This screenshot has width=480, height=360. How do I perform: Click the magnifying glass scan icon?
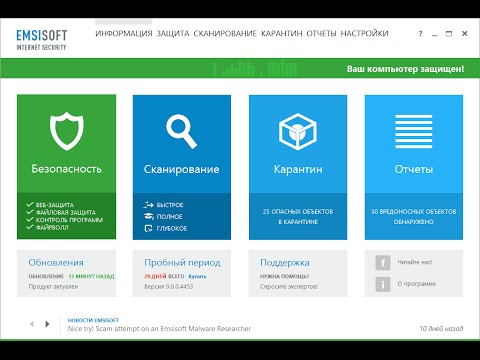(x=182, y=131)
